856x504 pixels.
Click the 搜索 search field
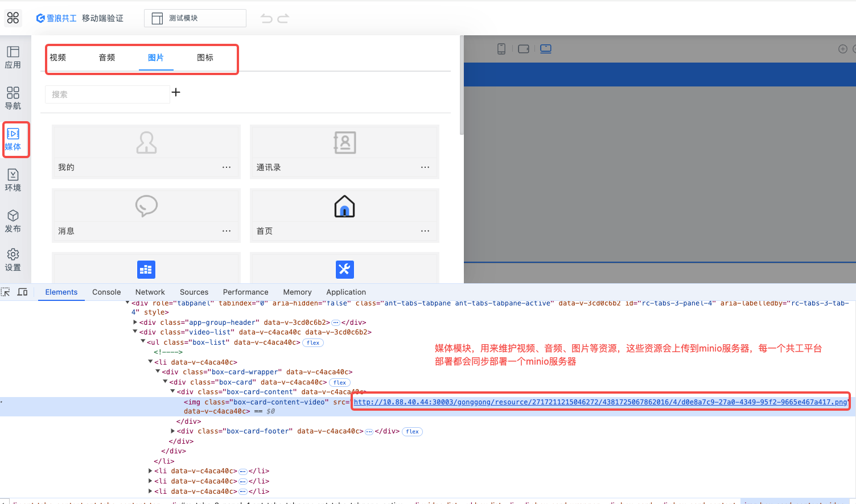(108, 94)
